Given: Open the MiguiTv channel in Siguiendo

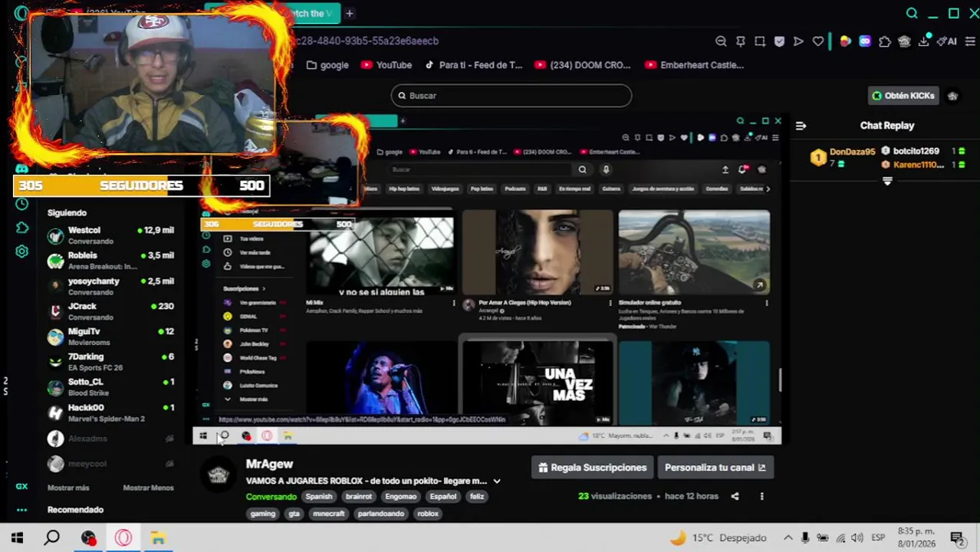Looking at the screenshot, I should coord(110,337).
